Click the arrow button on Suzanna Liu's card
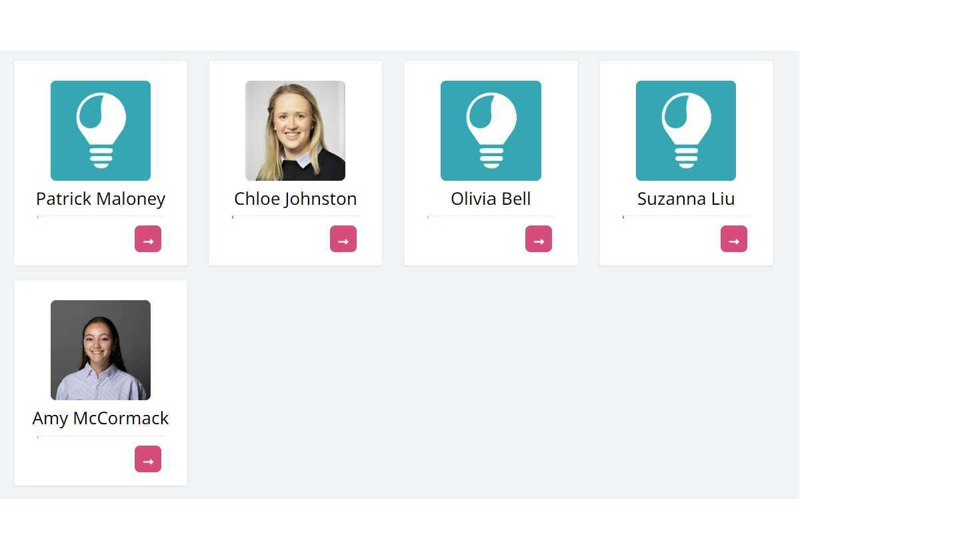Viewport: 980px width, 551px height. [733, 239]
